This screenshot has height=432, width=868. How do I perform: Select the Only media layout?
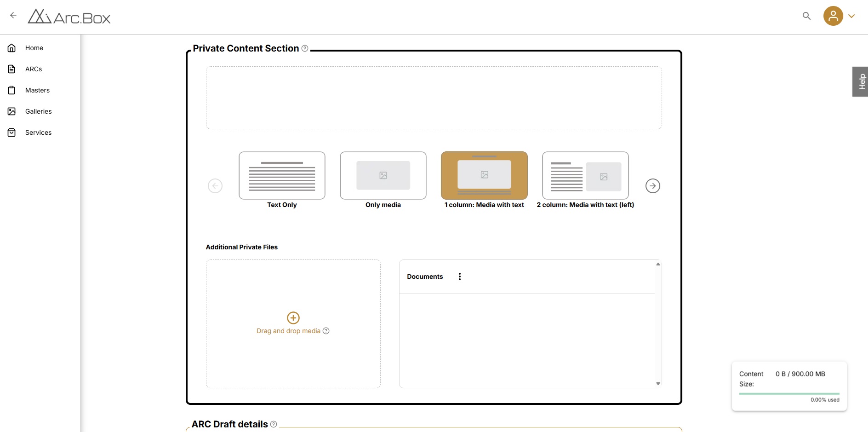(x=383, y=175)
